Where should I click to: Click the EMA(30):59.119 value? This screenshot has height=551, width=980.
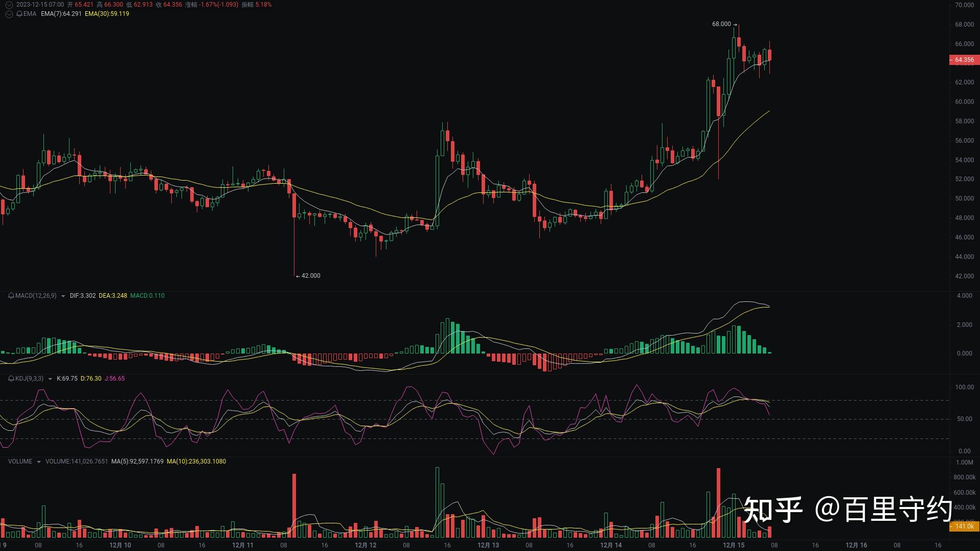click(x=107, y=14)
